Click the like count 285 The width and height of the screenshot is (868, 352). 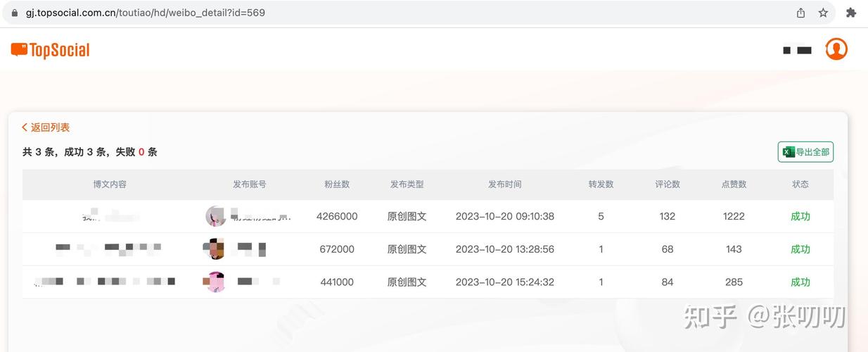pyautogui.click(x=734, y=282)
